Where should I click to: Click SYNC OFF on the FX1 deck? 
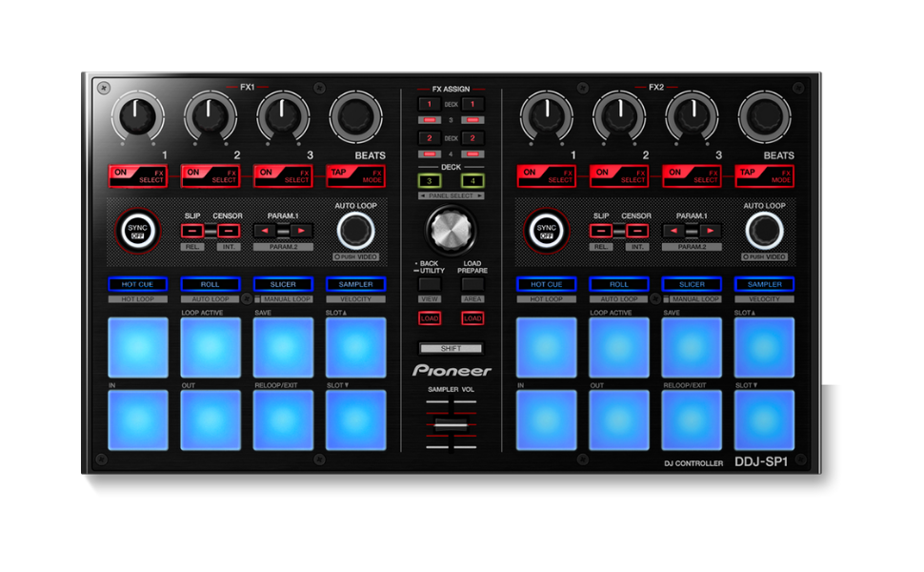click(137, 231)
